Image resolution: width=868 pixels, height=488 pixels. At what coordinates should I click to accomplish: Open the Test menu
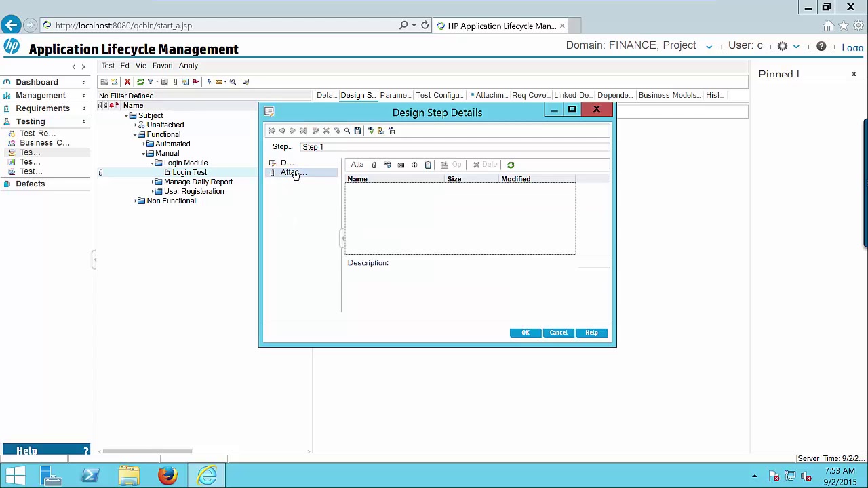pos(108,66)
